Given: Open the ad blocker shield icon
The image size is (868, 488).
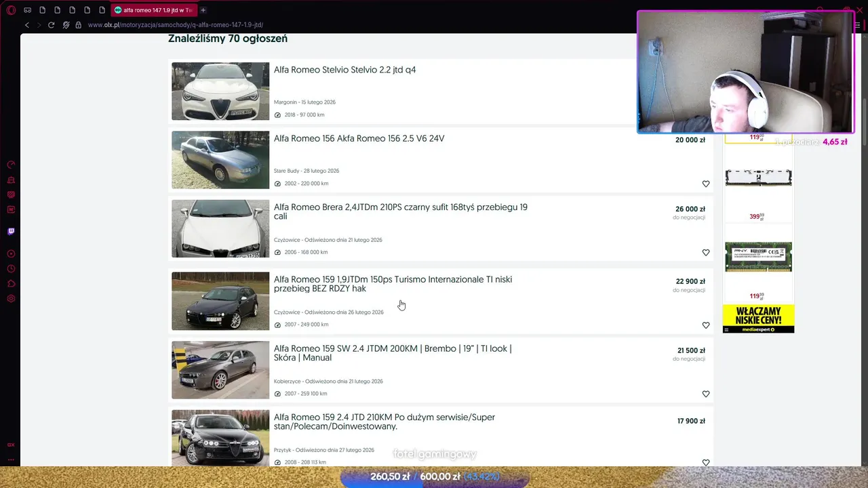Looking at the screenshot, I should coord(66,25).
